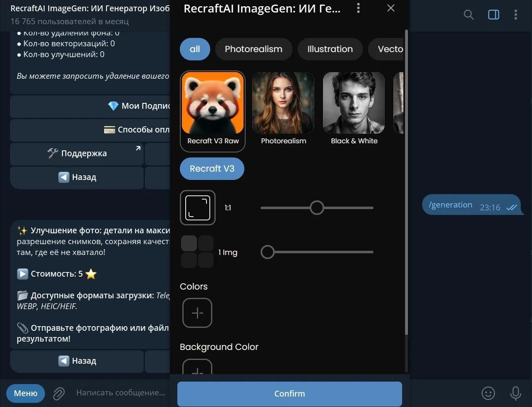Viewport: 532px width, 407px height.
Task: Click the aspect ratio slider handle
Action: pos(317,207)
